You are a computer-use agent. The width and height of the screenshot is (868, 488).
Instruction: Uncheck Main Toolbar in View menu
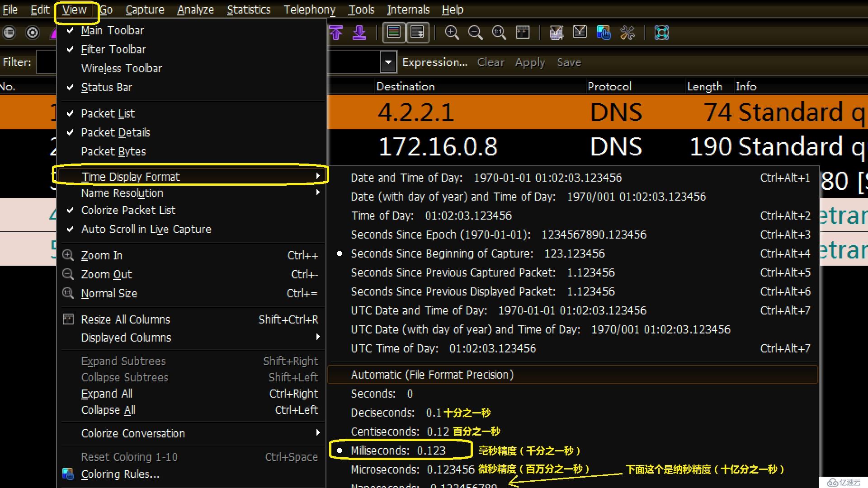click(191, 31)
